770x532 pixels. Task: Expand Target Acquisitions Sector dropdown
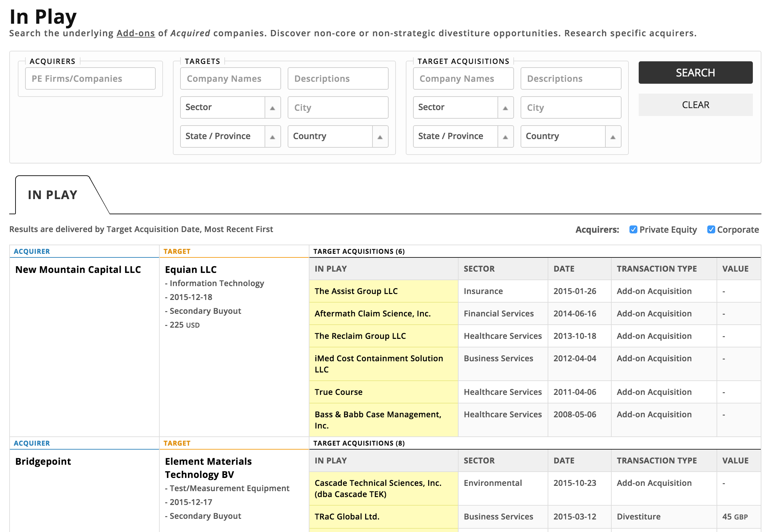click(505, 108)
